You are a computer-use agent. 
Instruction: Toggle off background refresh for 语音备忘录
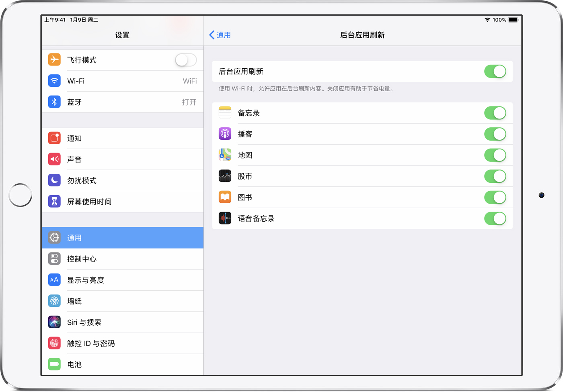point(495,218)
